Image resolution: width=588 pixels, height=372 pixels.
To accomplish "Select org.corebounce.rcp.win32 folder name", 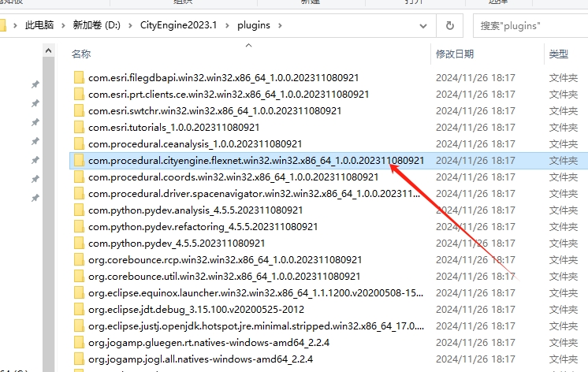I will coord(225,259).
